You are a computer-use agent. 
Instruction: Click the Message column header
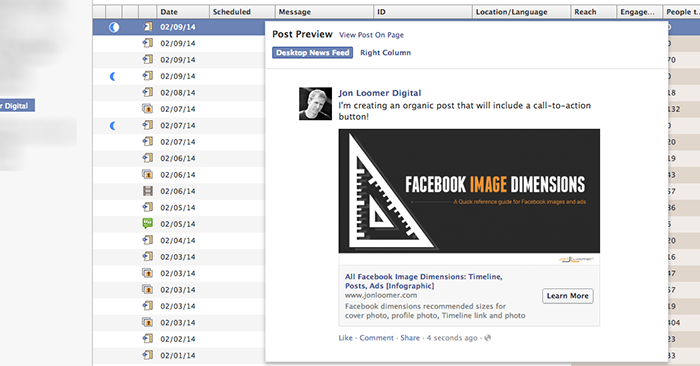click(x=324, y=12)
